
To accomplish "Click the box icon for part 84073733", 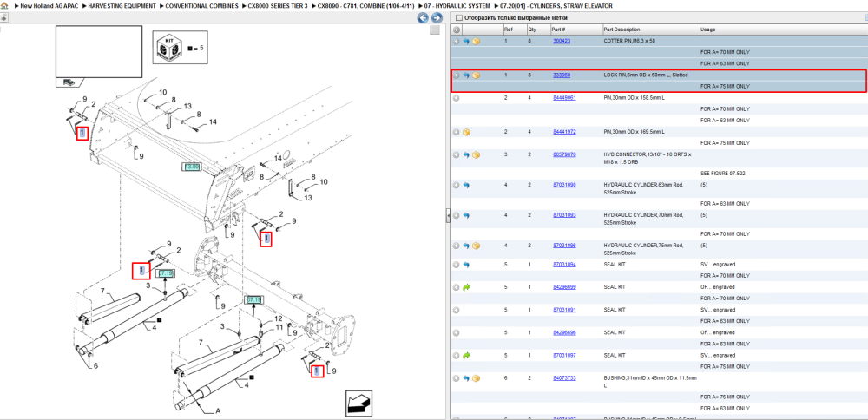I will point(476,378).
